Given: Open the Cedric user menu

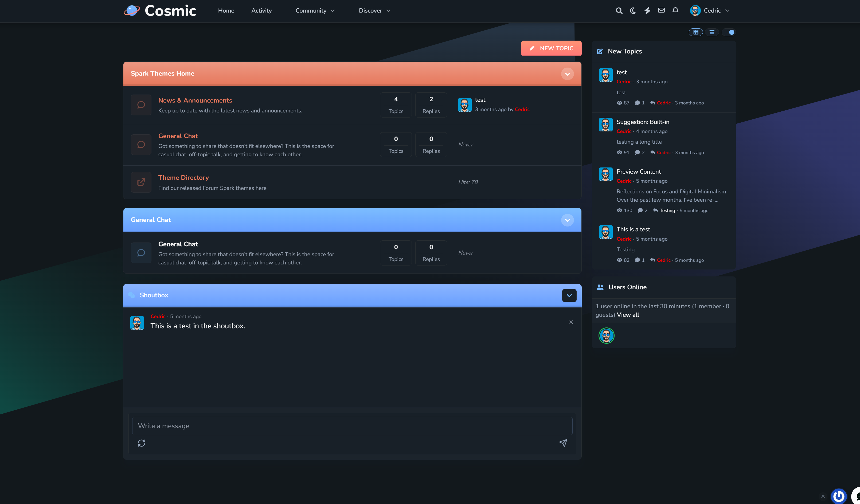Looking at the screenshot, I should pos(709,11).
